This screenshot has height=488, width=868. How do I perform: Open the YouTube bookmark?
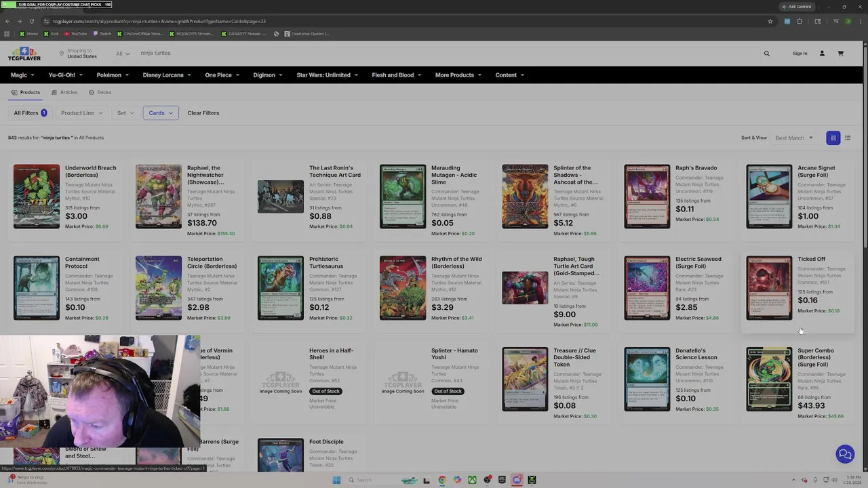coord(76,34)
